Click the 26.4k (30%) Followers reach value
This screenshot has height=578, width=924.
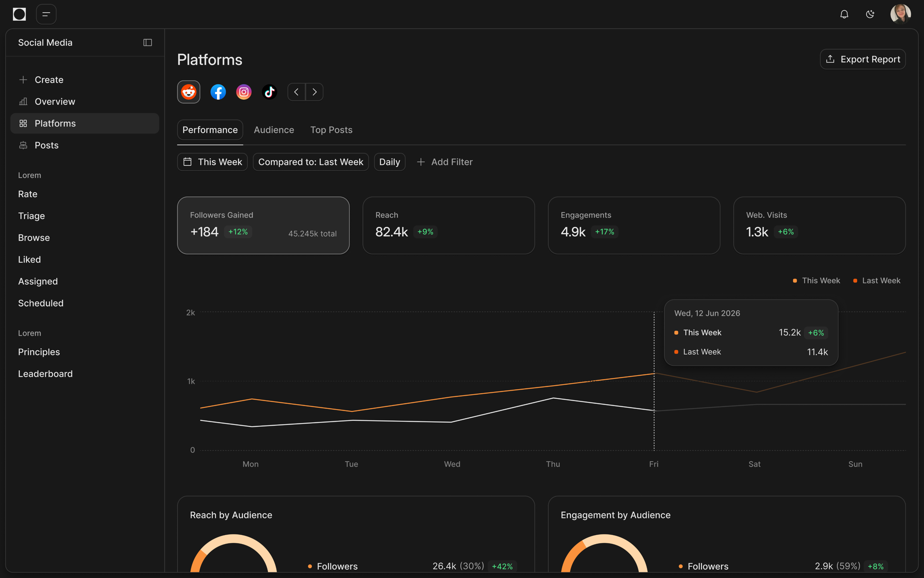tap(458, 566)
